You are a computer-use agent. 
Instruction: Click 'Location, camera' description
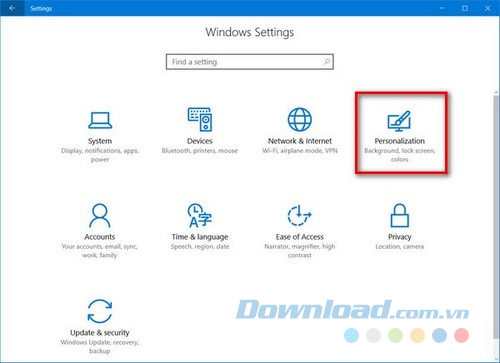point(400,247)
